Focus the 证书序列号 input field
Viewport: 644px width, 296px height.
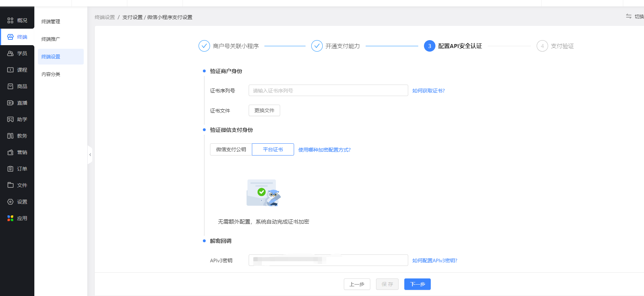tap(328, 90)
